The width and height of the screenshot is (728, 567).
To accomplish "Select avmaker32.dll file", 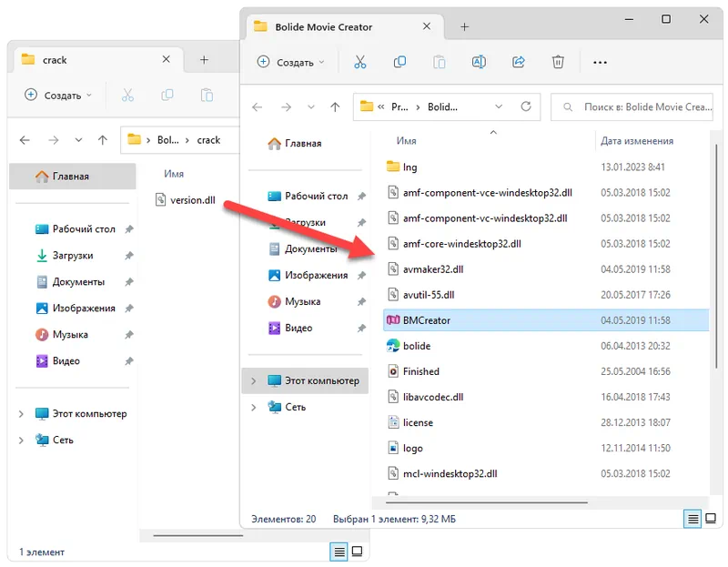I will 425,269.
